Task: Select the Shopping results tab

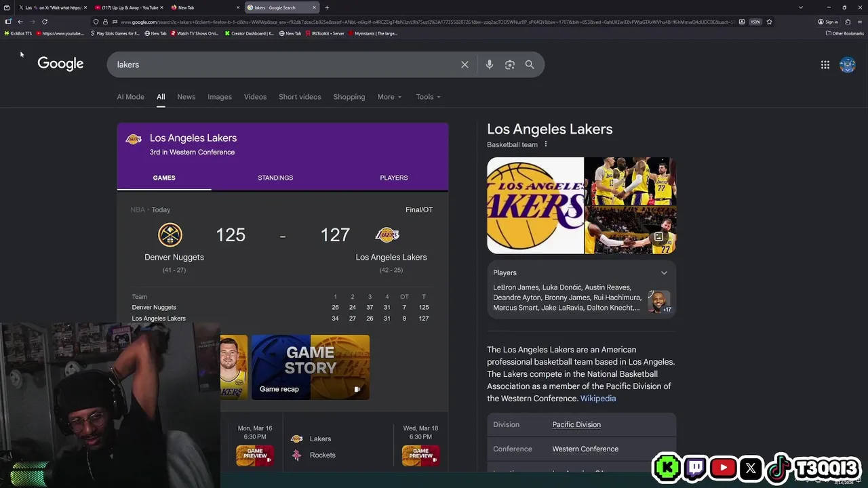Action: 349,97
